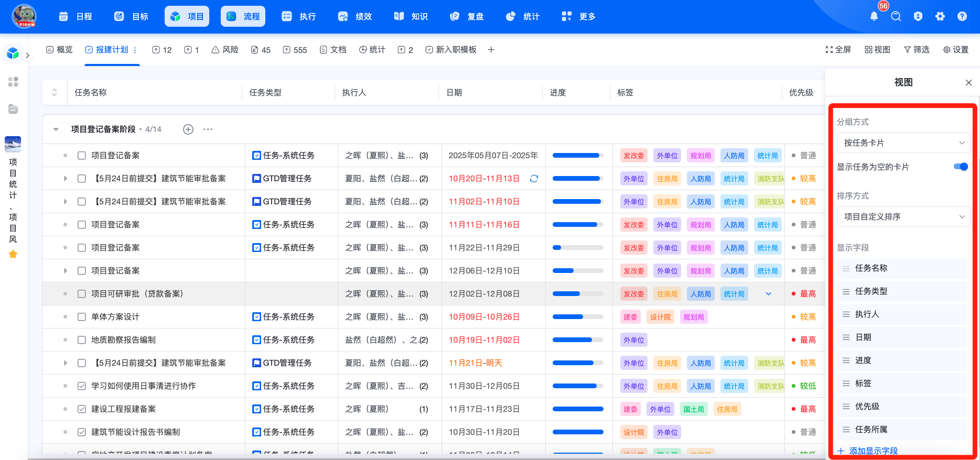Expand the 11月02日-11月10日 task row
The width and height of the screenshot is (980, 460).
[65, 202]
